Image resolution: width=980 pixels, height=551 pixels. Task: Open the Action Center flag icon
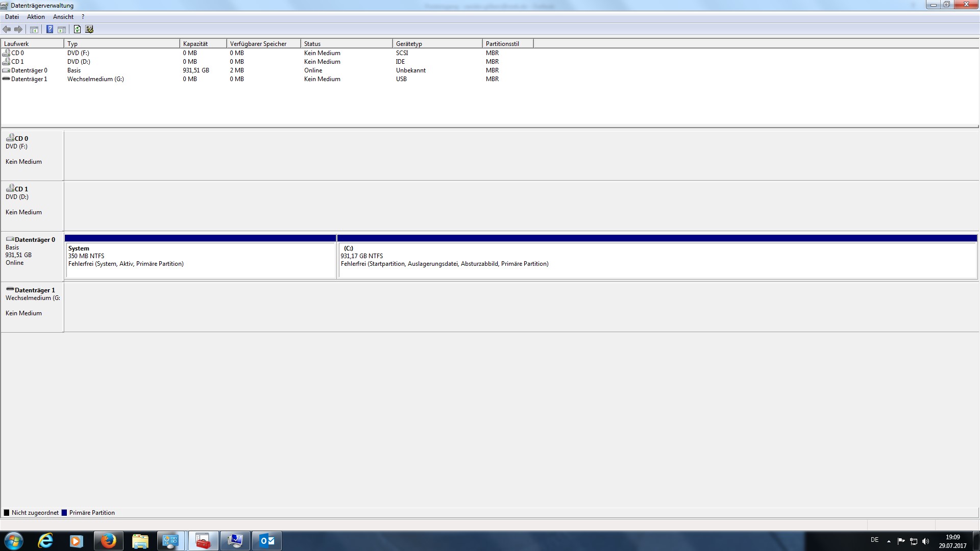tap(901, 541)
